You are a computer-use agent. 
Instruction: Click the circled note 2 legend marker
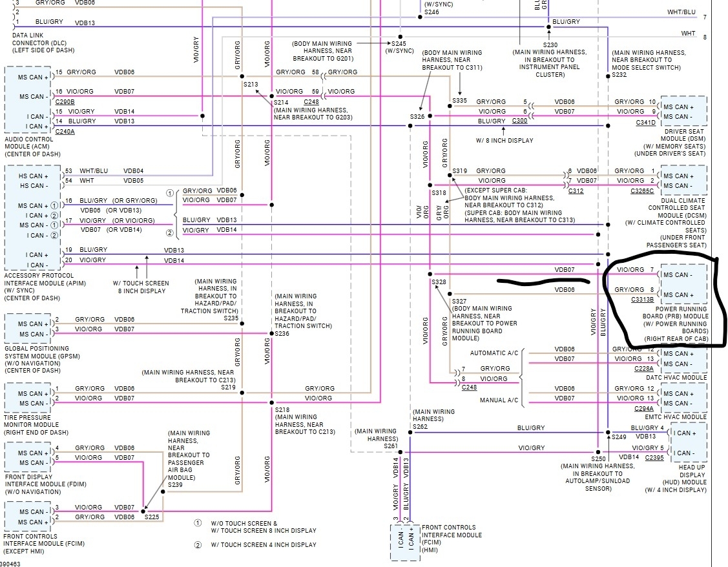pos(198,545)
